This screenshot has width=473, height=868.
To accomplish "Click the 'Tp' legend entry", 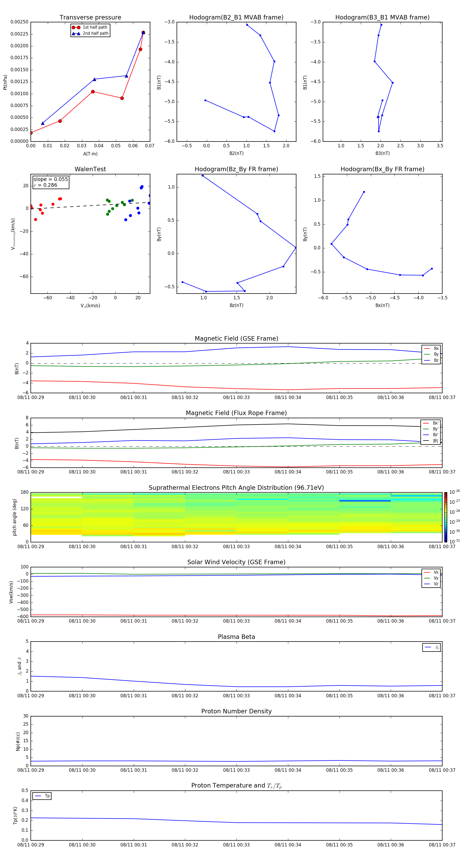I will pos(42,796).
